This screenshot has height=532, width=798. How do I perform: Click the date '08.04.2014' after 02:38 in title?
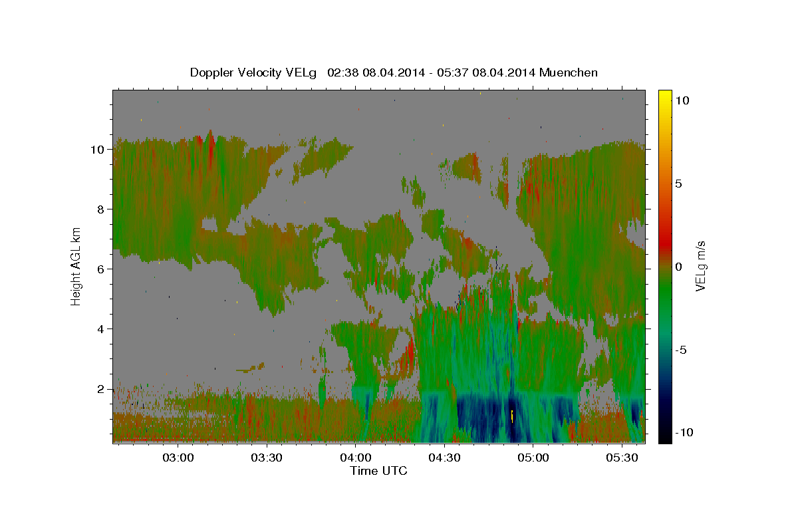click(x=392, y=72)
